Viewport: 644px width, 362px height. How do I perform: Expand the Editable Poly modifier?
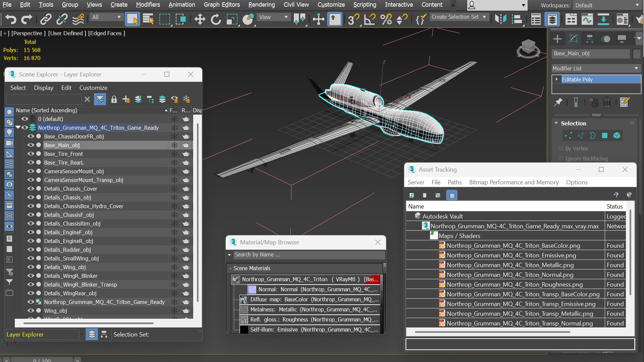click(556, 79)
